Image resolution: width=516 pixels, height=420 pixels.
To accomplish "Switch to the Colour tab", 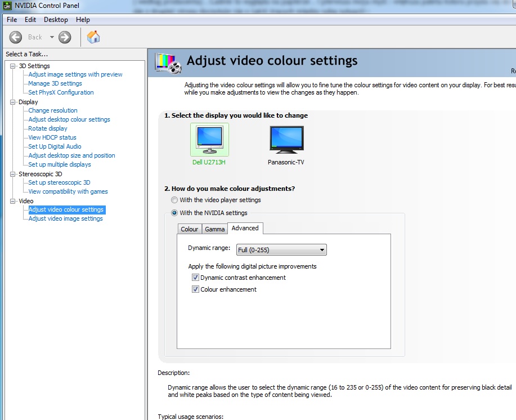I will [190, 229].
